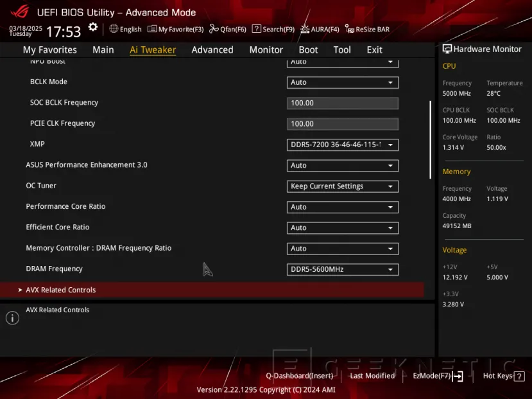Click CPU frequency value 5000 MHz
Viewport: 532px width, 399px height.
pyautogui.click(x=456, y=93)
